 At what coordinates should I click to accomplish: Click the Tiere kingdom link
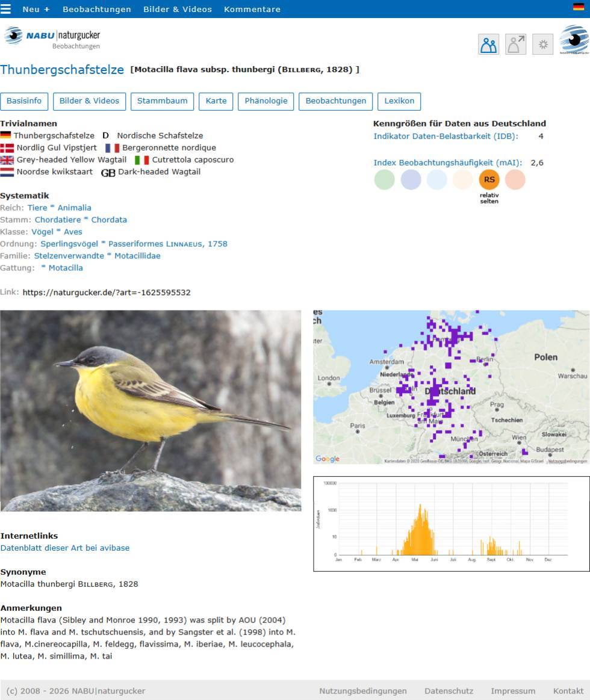pyautogui.click(x=37, y=208)
